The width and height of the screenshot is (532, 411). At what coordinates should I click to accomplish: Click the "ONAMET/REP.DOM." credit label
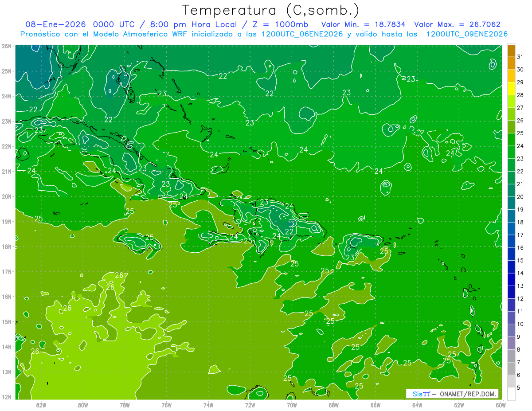468,394
